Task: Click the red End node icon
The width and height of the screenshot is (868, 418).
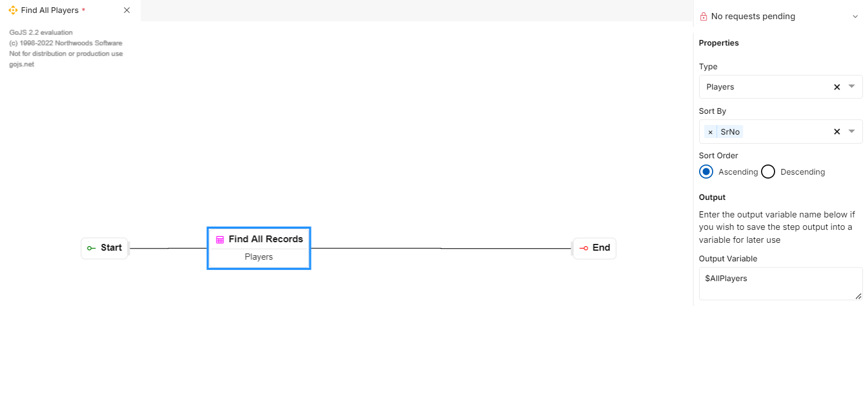Action: [x=584, y=248]
